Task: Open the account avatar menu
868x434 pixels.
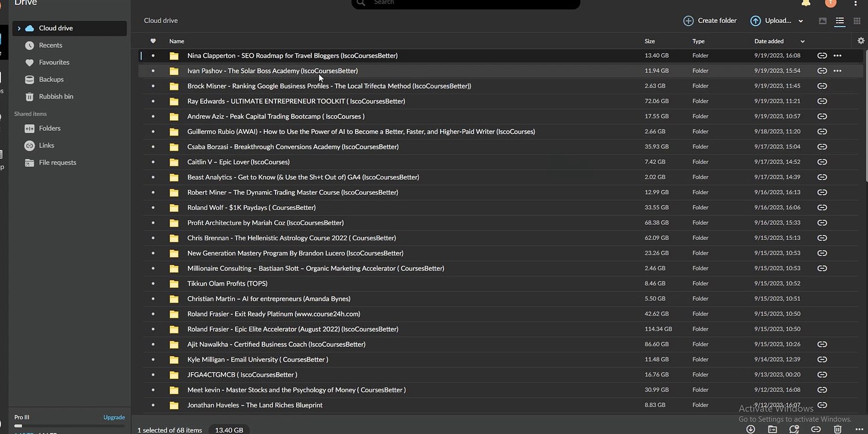Action: pyautogui.click(x=831, y=3)
